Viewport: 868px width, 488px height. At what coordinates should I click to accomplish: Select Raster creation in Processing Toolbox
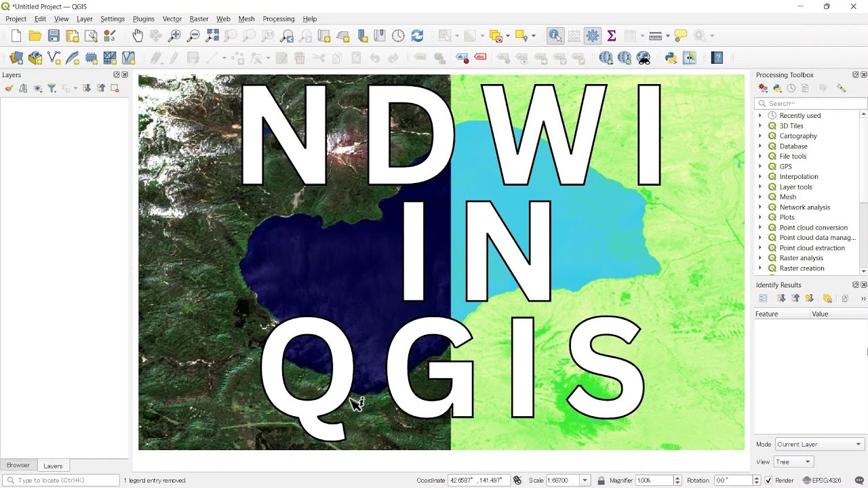click(802, 268)
